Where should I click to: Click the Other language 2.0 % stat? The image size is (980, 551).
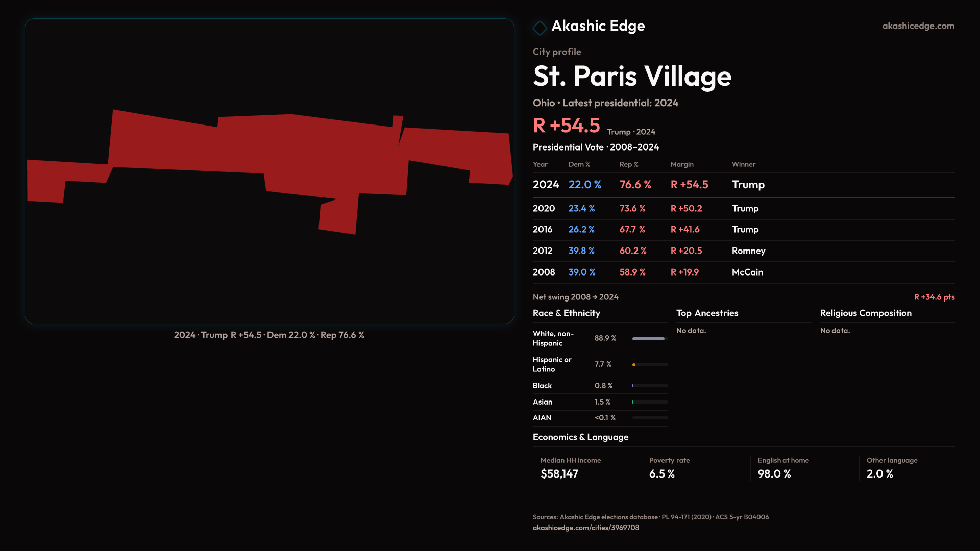click(x=879, y=474)
